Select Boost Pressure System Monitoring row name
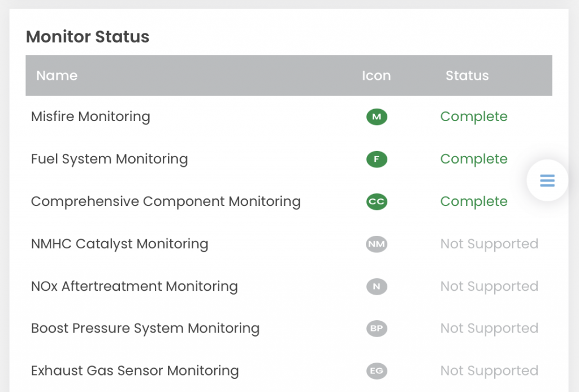Screen dimensions: 579x392 (x=145, y=329)
